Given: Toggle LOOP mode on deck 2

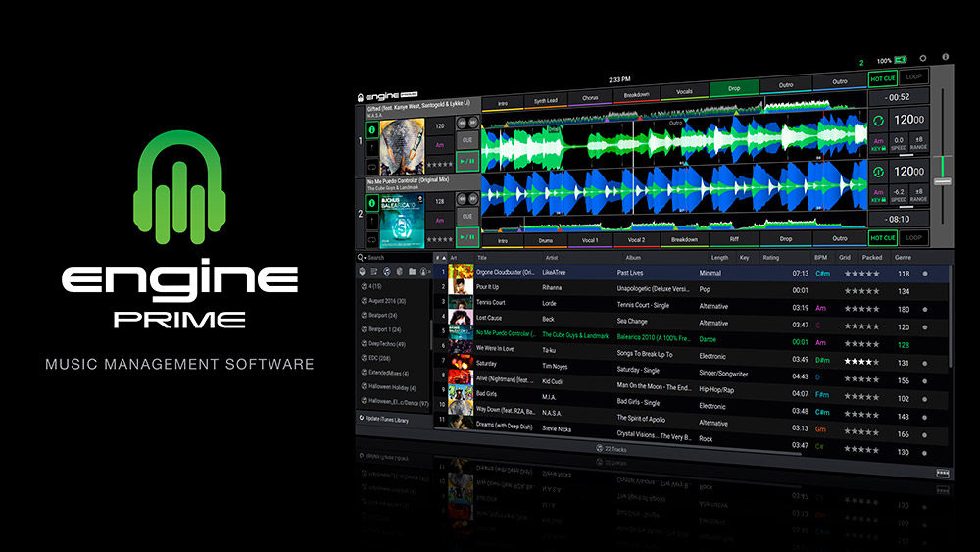Looking at the screenshot, I should 913,237.
